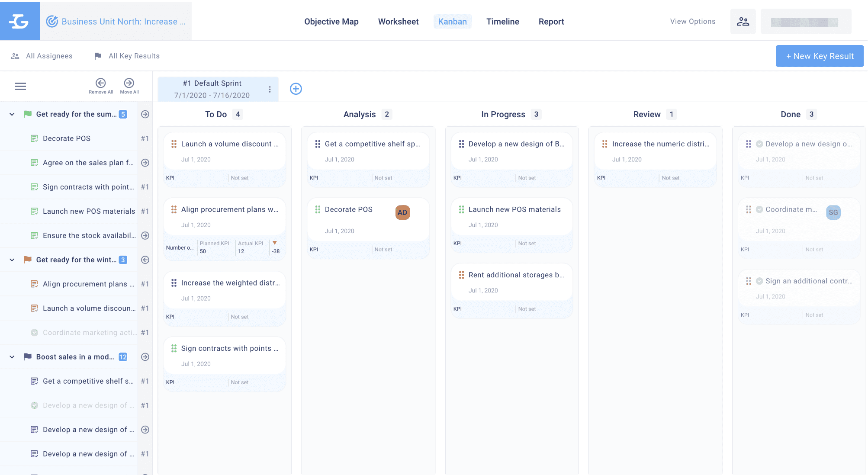Viewport: 868px width, 475px height.
Task: Collapse the Boost sales in a mod... group
Action: click(12, 357)
